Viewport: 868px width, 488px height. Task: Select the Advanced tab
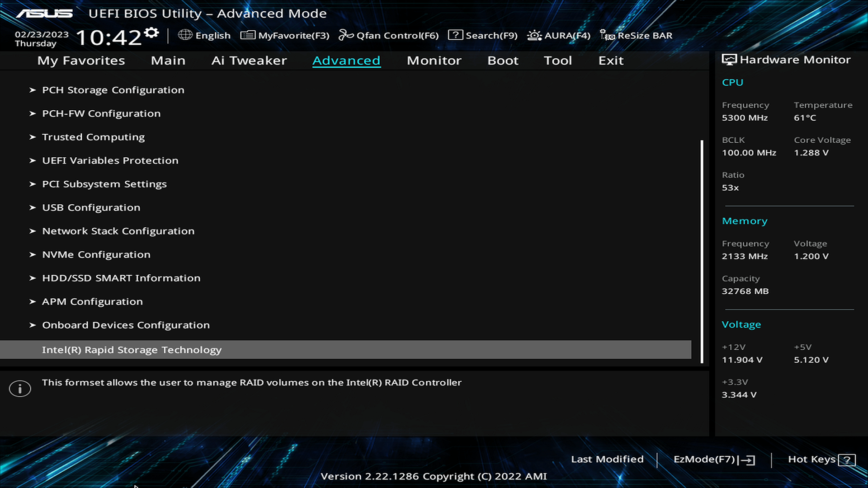[x=346, y=60]
